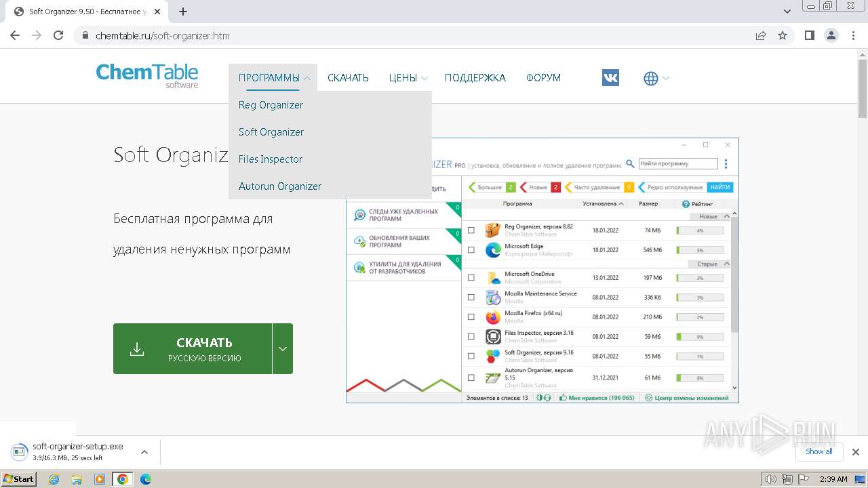Click the Reg Organizer rating bar
This screenshot has width=868, height=488.
(700, 230)
